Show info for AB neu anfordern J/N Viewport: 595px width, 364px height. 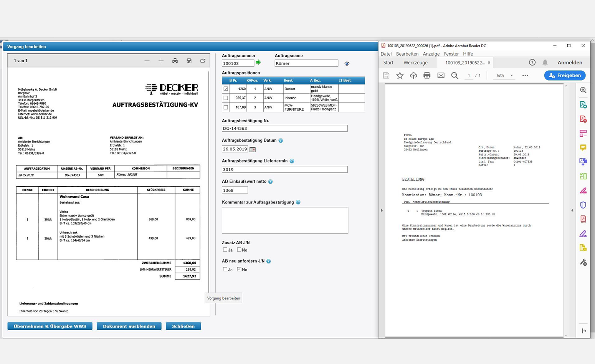click(269, 261)
